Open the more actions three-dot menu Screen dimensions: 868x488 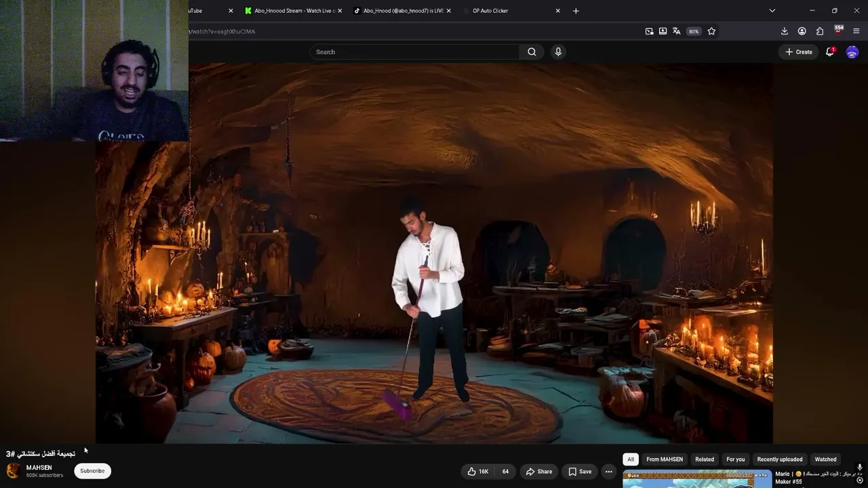click(x=609, y=472)
